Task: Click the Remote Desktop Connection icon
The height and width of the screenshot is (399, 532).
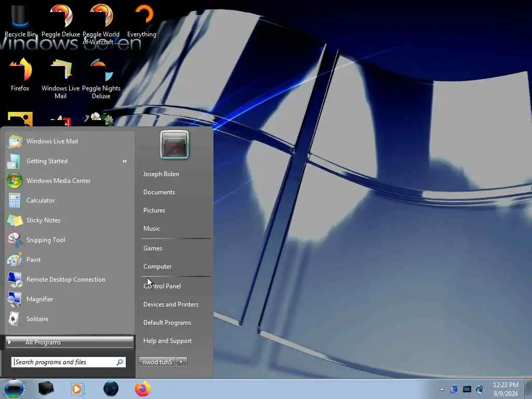Action: (x=15, y=280)
